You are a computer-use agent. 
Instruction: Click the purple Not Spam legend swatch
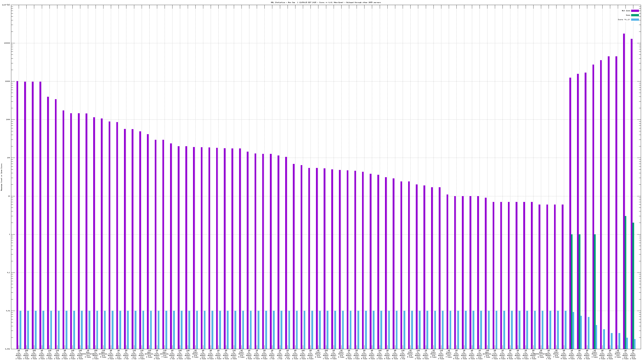[x=635, y=11]
